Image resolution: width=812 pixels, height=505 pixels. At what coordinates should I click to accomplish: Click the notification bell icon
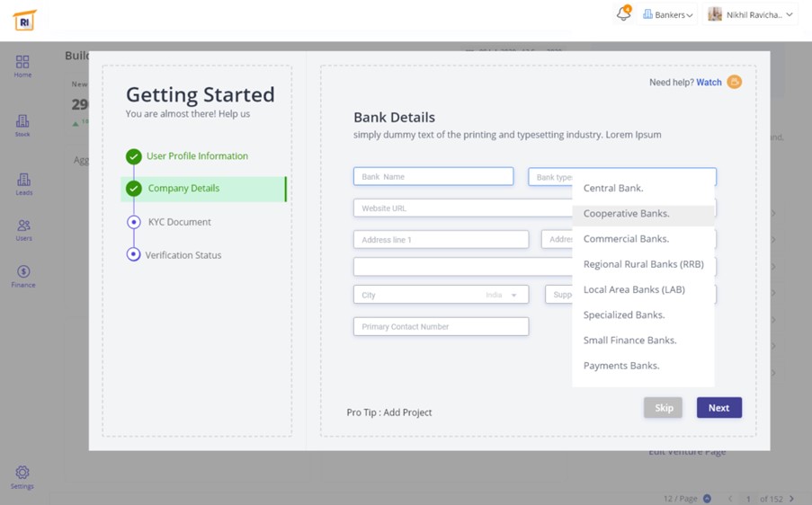[x=623, y=14]
